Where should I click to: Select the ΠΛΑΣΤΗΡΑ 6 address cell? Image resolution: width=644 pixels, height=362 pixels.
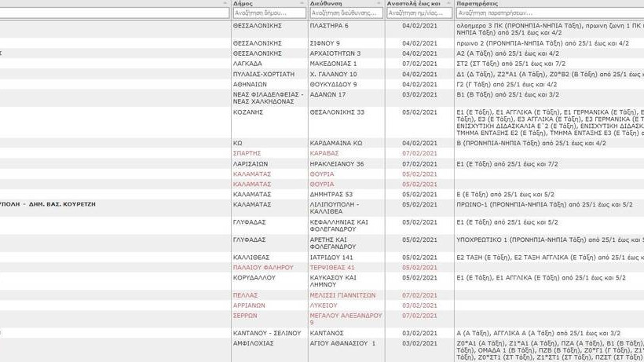click(329, 26)
